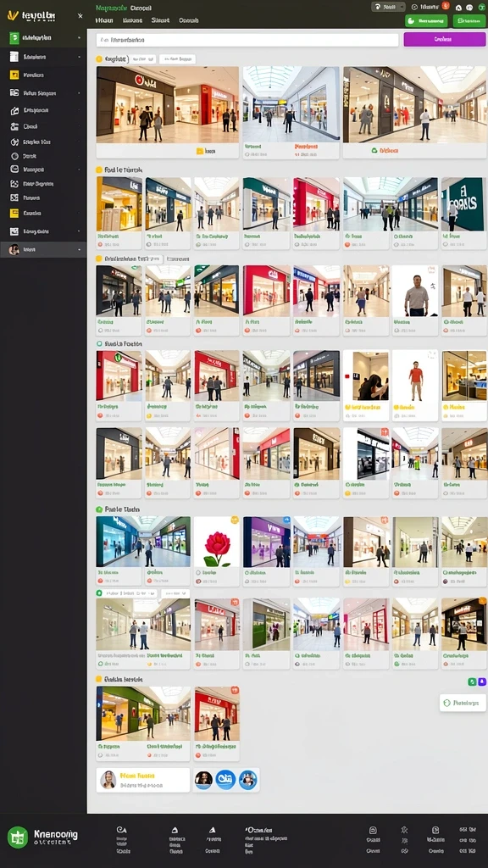
Task: Open the person in orange shirt thumbnail
Action: (415, 376)
